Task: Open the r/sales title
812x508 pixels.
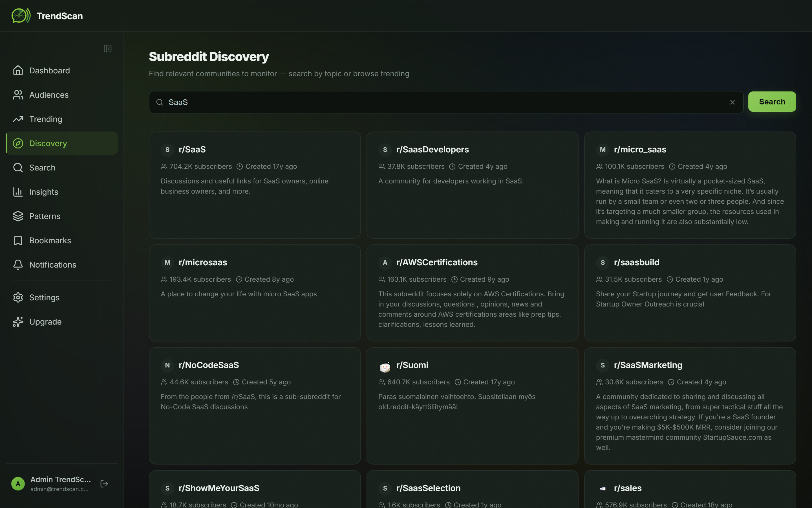Action: pos(627,488)
